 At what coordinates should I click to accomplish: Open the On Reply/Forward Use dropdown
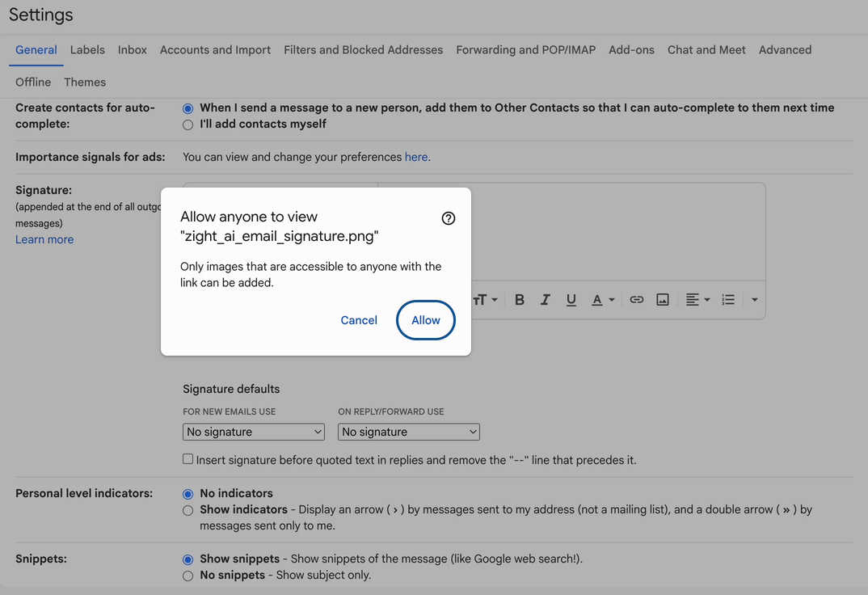pos(409,432)
